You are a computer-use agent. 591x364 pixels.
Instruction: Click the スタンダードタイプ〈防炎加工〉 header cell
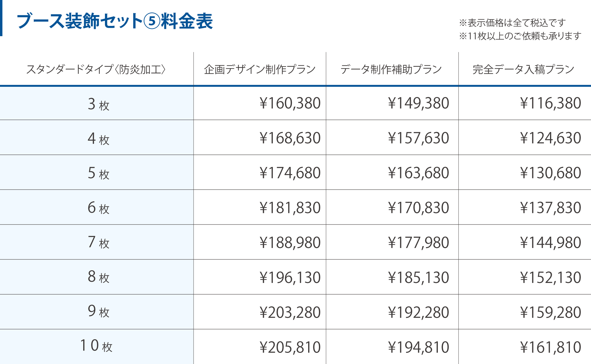pyautogui.click(x=96, y=69)
